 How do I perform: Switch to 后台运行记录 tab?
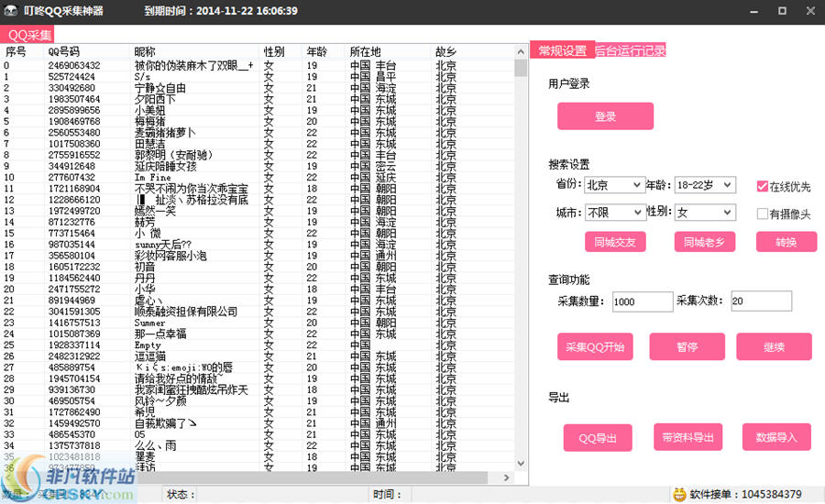point(631,50)
